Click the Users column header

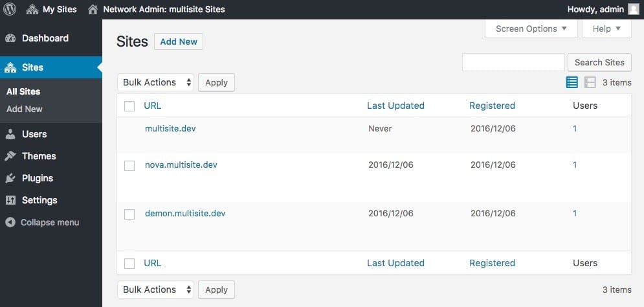(585, 106)
